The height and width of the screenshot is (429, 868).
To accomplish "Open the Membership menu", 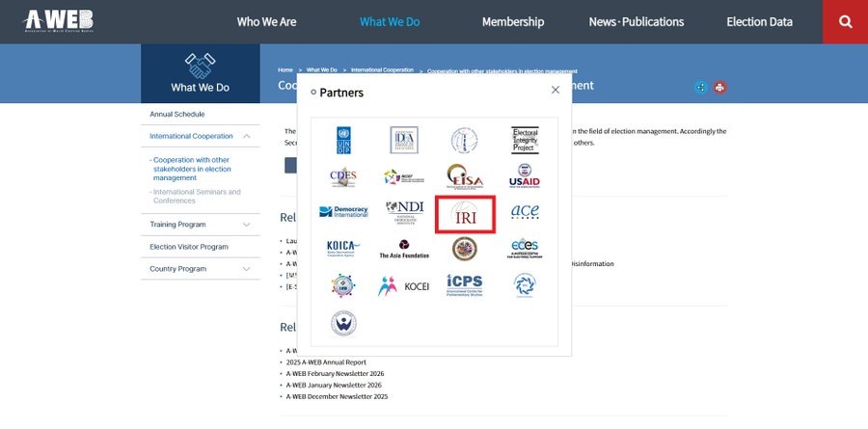I will pos(513,21).
